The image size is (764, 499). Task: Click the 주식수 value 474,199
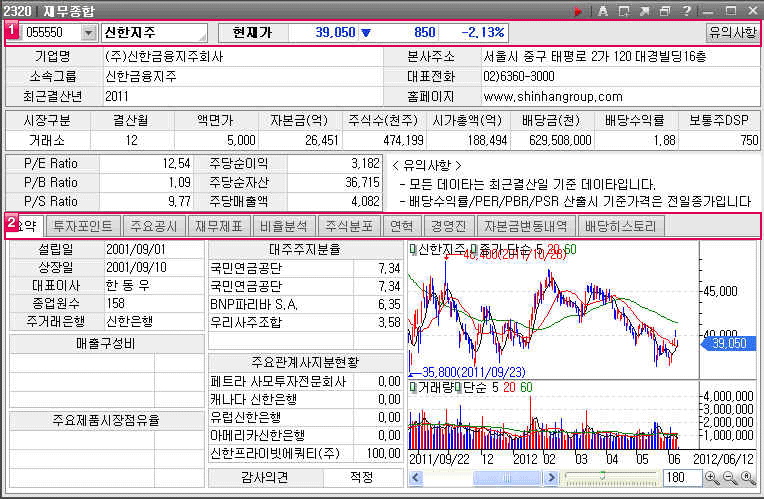coord(403,140)
